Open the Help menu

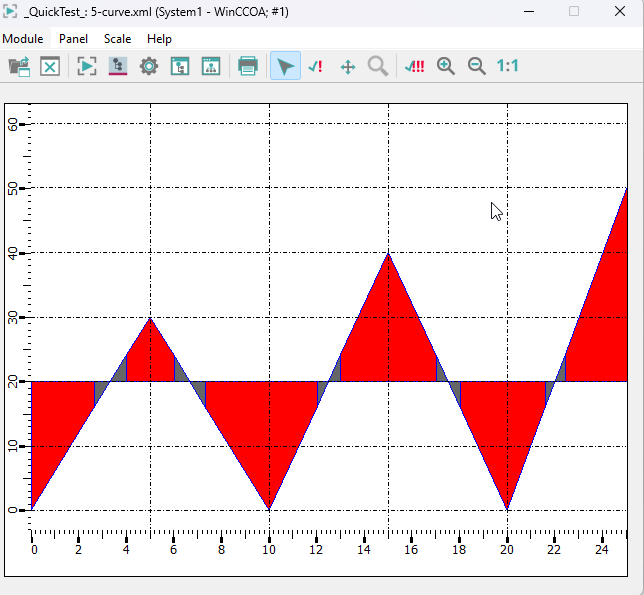159,39
